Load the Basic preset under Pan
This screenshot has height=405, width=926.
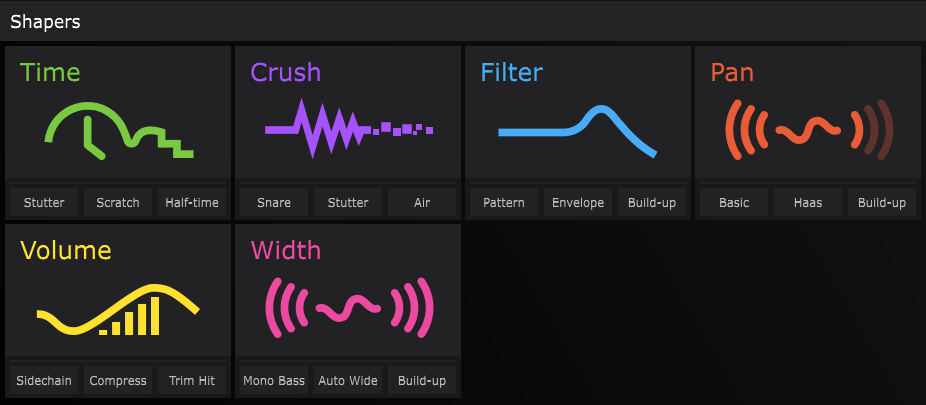734,202
